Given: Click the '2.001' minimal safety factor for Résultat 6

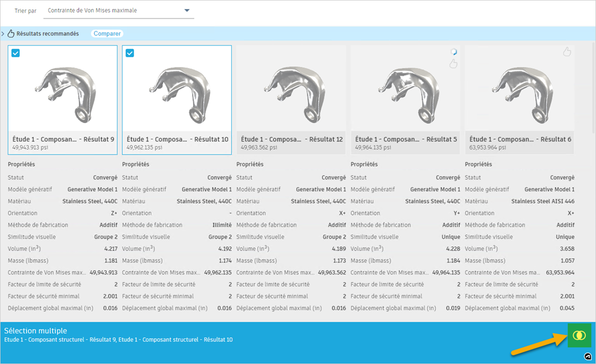Looking at the screenshot, I should 567,296.
